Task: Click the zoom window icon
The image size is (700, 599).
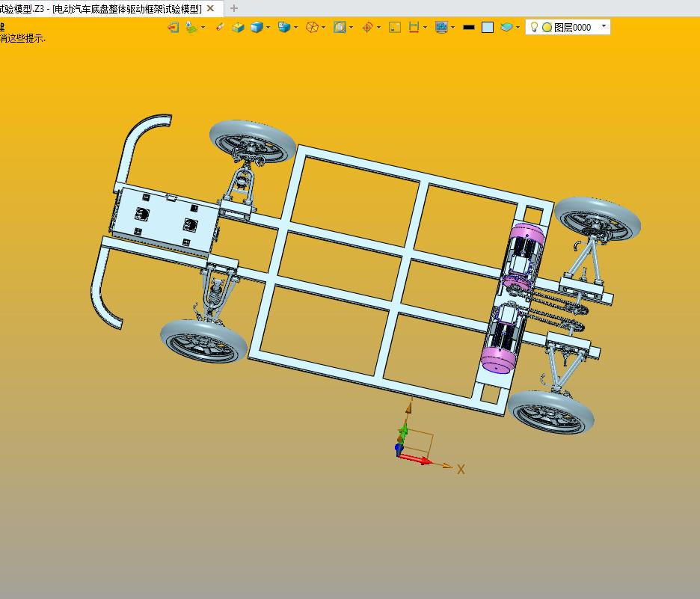Action: click(x=340, y=27)
